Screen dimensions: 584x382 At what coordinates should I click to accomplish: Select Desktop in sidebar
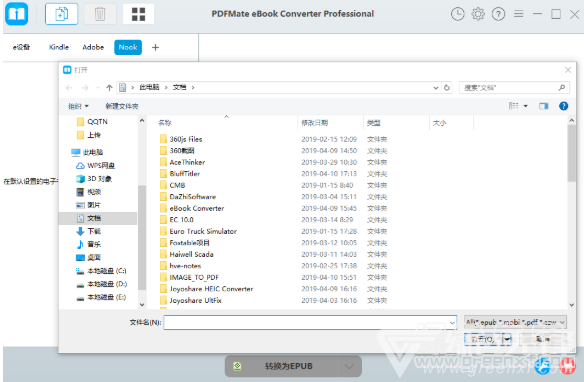pos(89,258)
